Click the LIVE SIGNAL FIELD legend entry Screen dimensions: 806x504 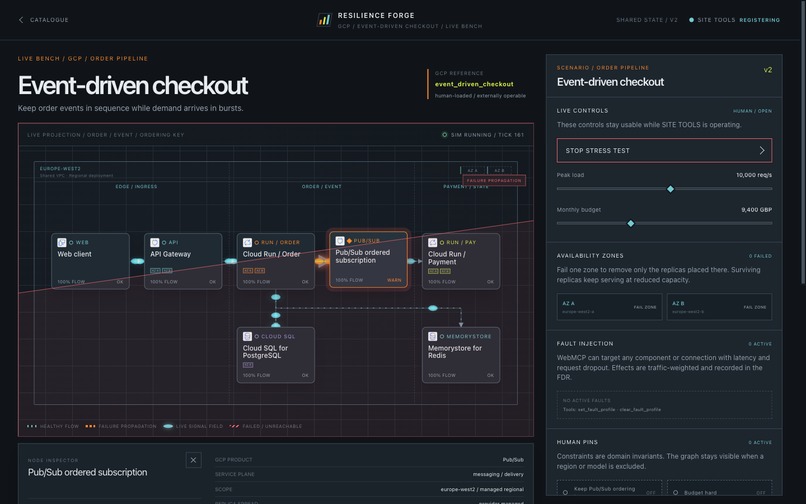coord(193,426)
